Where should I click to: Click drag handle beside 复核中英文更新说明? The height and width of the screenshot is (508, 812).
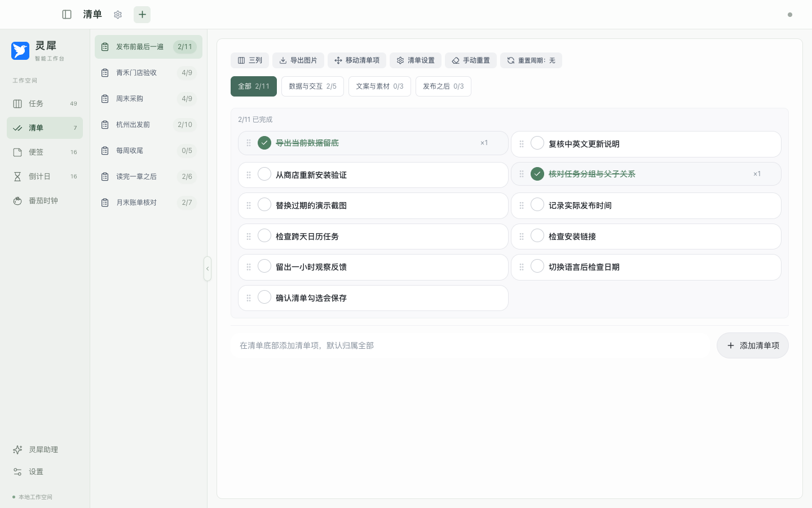coord(522,144)
